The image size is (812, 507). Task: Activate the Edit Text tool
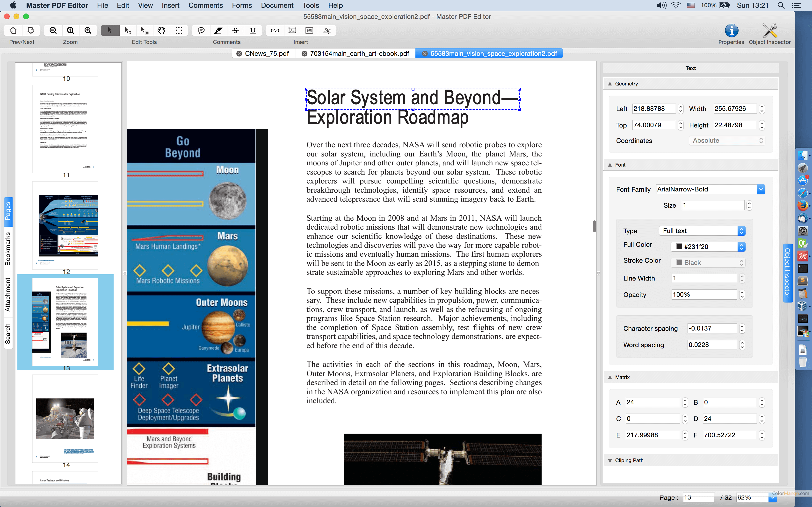128,30
